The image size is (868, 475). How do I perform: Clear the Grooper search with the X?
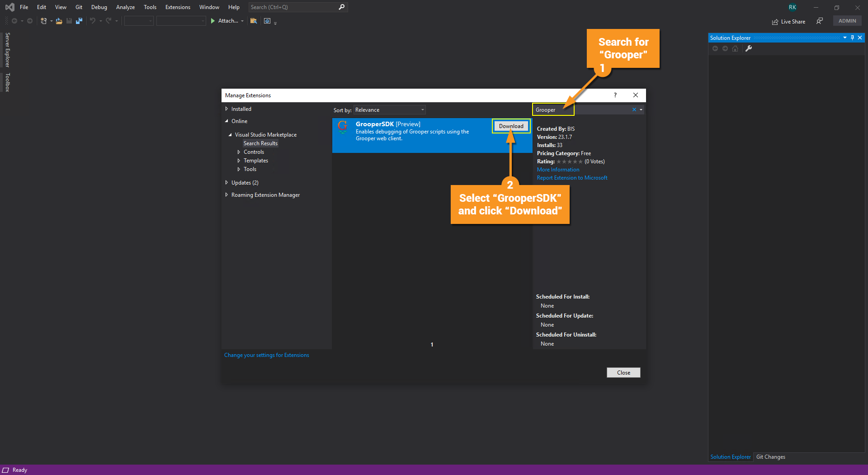click(x=634, y=109)
